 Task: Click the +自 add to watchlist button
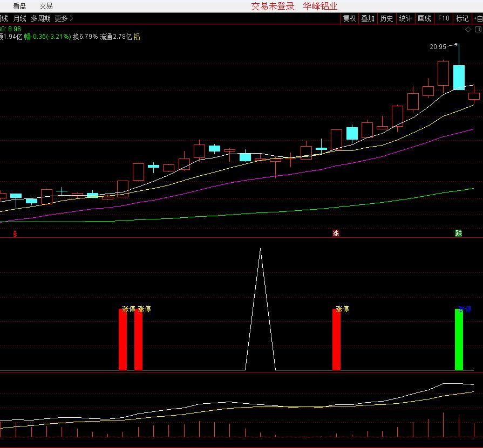pyautogui.click(x=477, y=18)
